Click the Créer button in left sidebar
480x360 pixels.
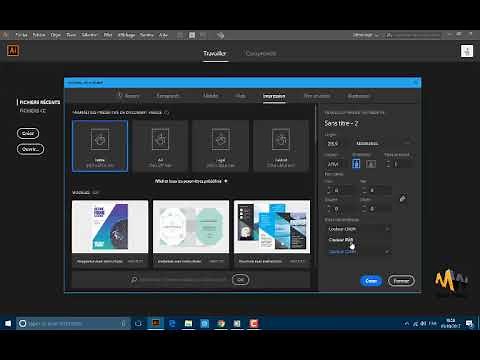pyautogui.click(x=28, y=133)
